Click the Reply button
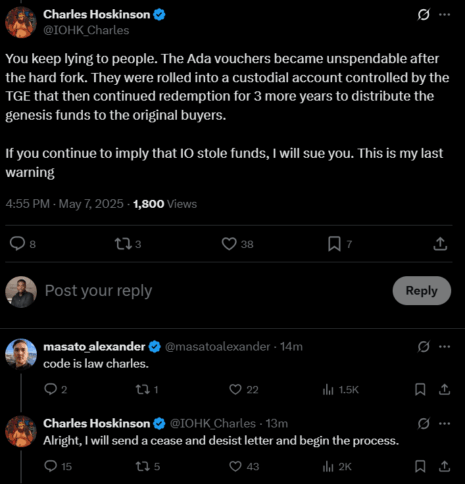Screen dimensions: 465x484 click(x=422, y=290)
